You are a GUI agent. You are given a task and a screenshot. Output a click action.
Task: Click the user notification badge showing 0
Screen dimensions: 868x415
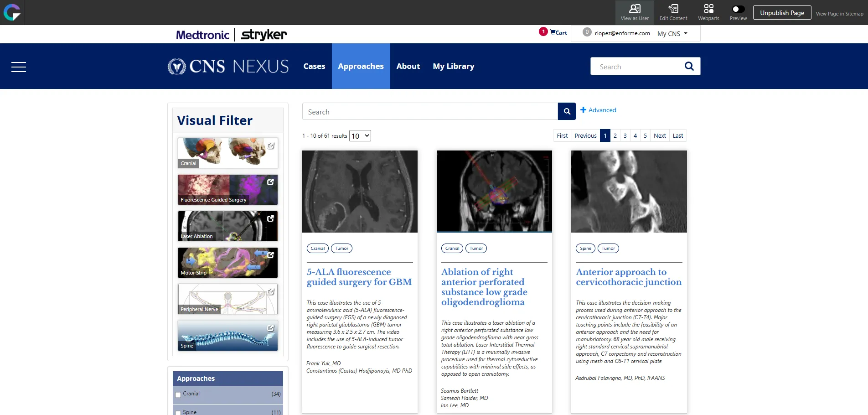pyautogui.click(x=587, y=32)
